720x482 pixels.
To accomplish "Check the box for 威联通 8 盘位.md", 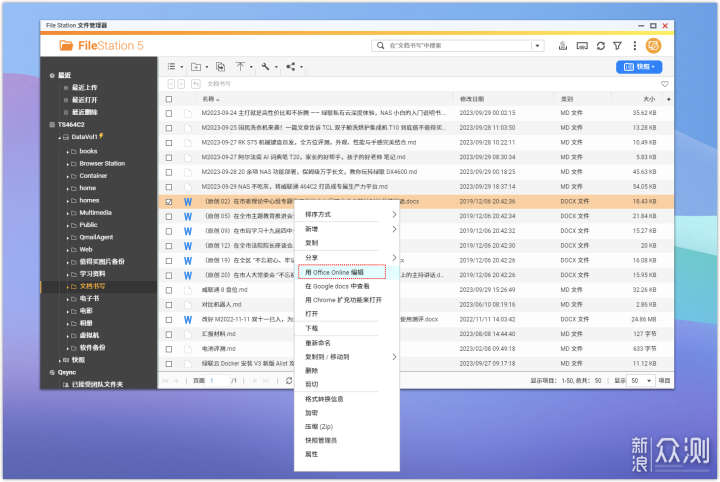I will point(169,290).
